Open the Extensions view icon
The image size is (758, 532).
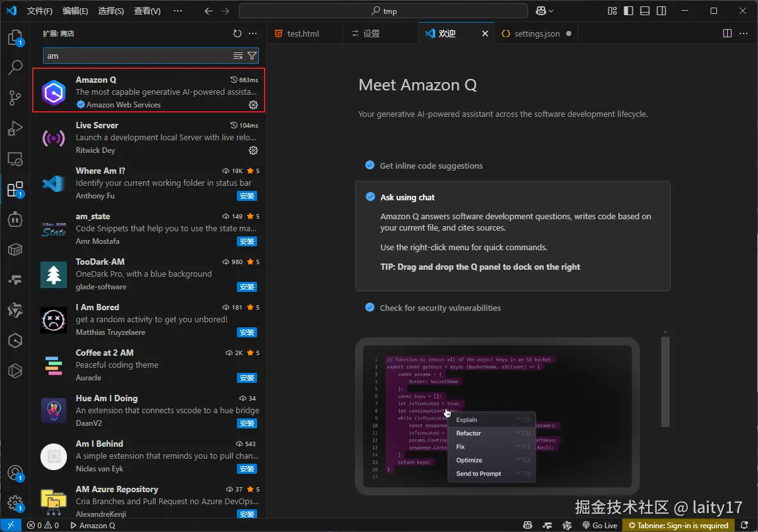(15, 189)
